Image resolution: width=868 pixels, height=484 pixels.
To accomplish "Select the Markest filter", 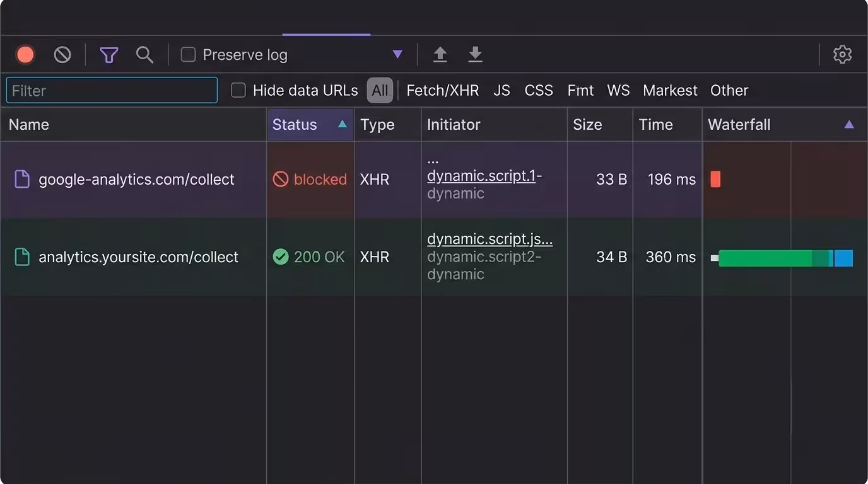I will (670, 90).
